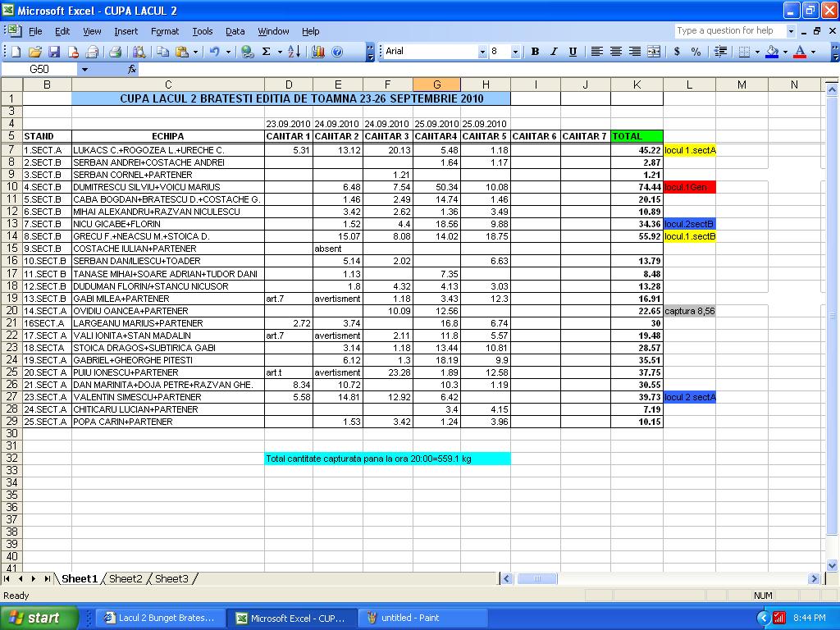Click the Save icon in the toolbar
Image resolution: width=840 pixels, height=630 pixels.
[x=53, y=52]
